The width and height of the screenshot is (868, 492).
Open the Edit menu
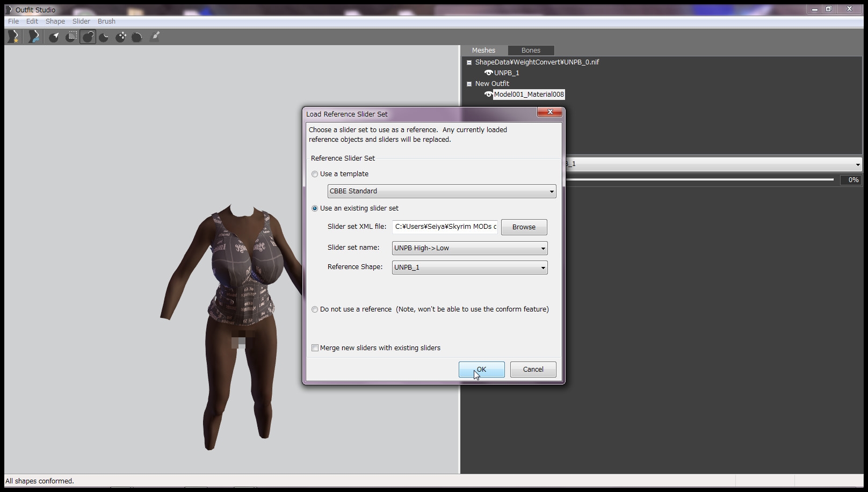point(32,21)
